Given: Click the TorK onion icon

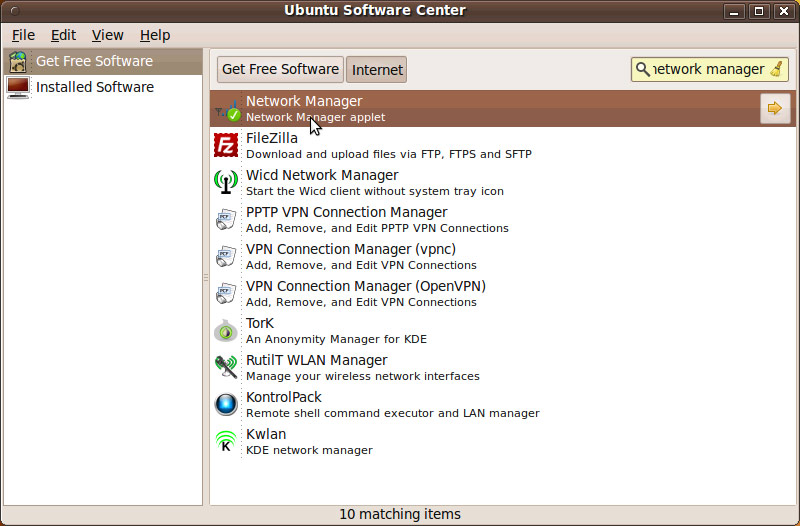Looking at the screenshot, I should coord(226,331).
